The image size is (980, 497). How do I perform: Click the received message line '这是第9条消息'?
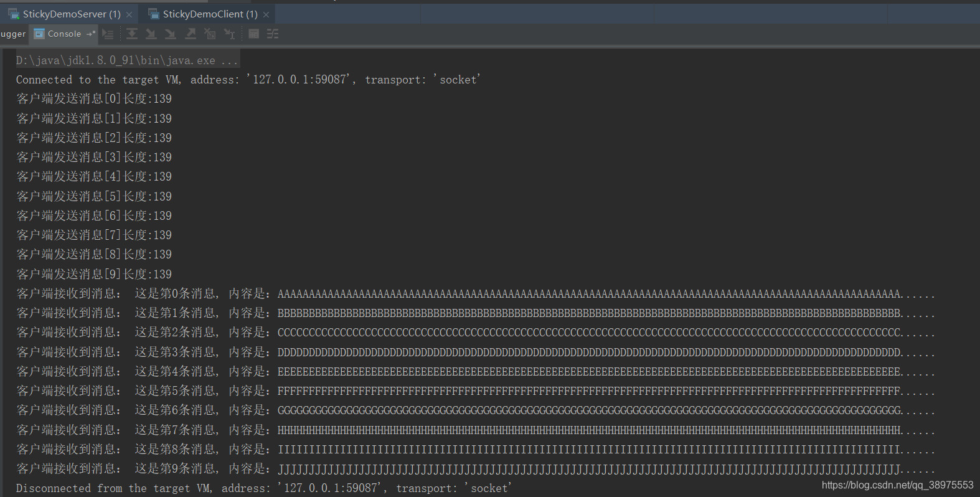pos(475,468)
